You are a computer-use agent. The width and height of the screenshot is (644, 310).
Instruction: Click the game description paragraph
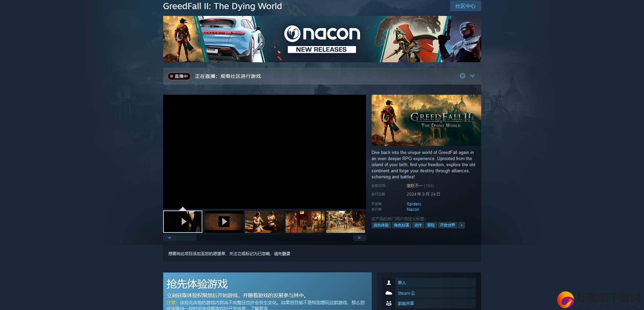pos(423,165)
